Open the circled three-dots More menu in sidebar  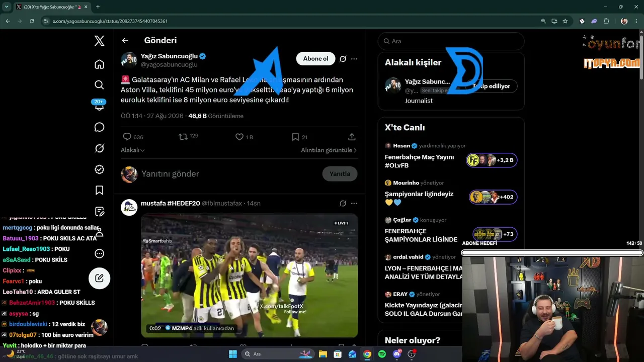99,254
